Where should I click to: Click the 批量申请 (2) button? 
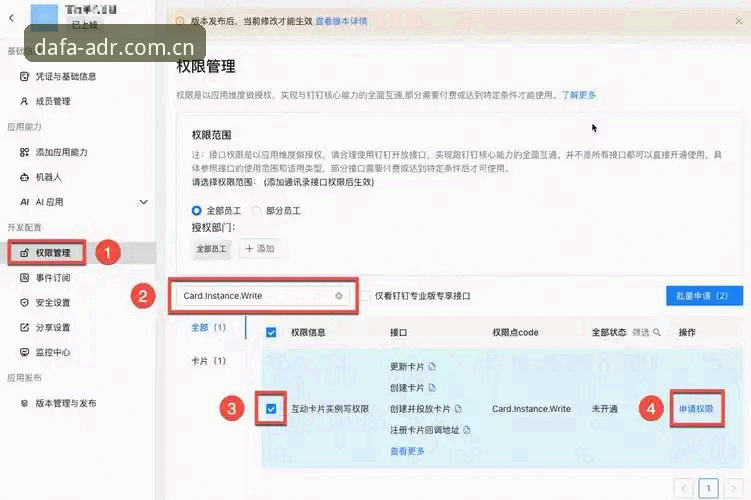(704, 295)
